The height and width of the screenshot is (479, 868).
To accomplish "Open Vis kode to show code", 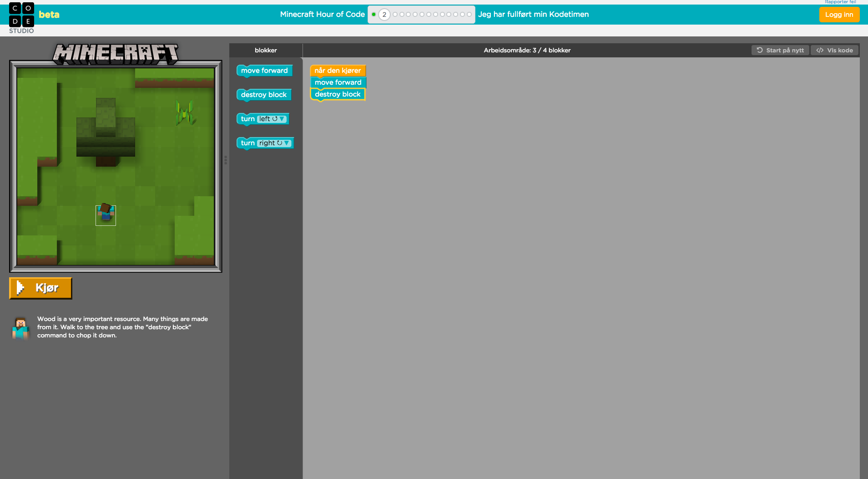I will (834, 50).
